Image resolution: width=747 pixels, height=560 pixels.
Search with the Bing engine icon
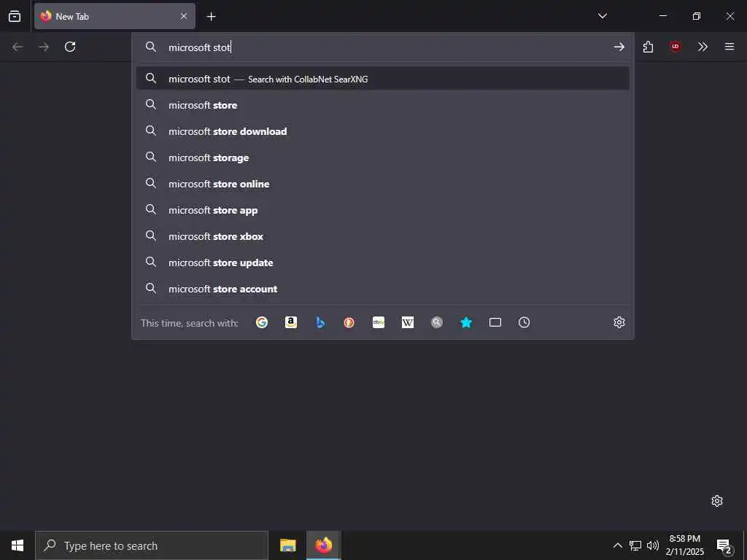(x=320, y=322)
